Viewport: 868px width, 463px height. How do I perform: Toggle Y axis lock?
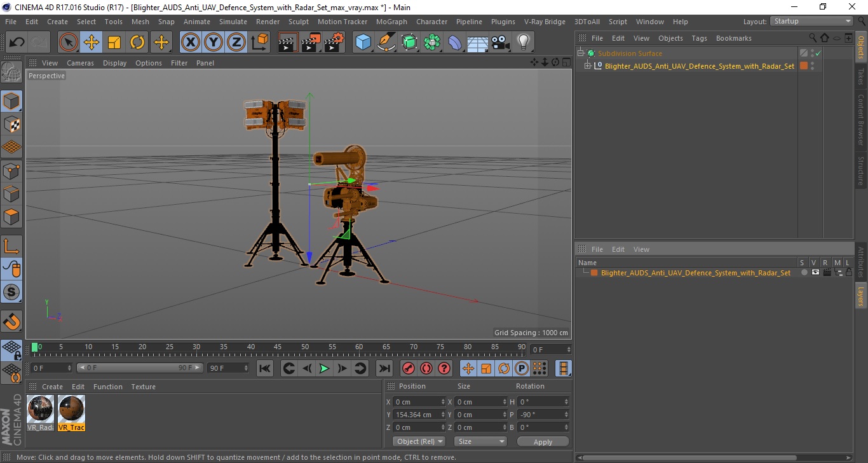coord(214,43)
